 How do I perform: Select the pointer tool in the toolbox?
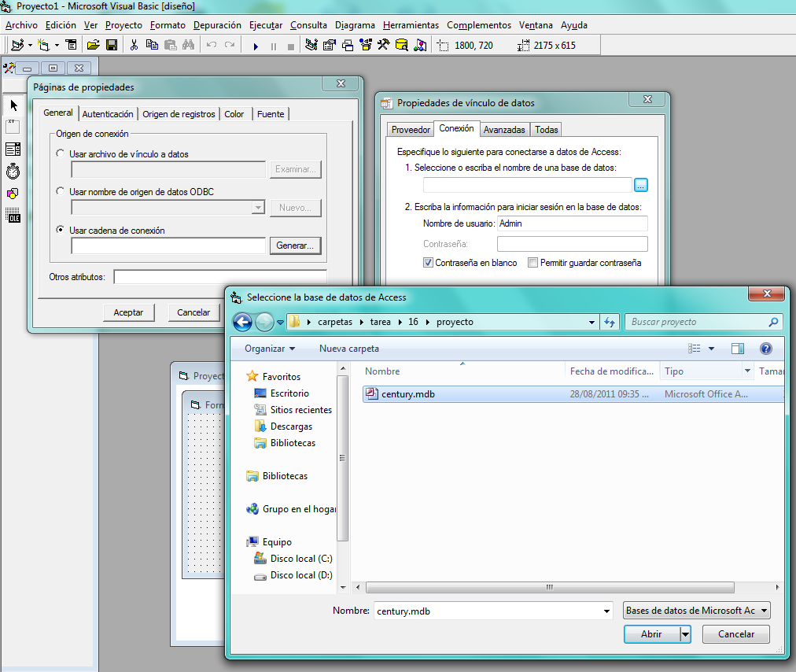point(13,105)
